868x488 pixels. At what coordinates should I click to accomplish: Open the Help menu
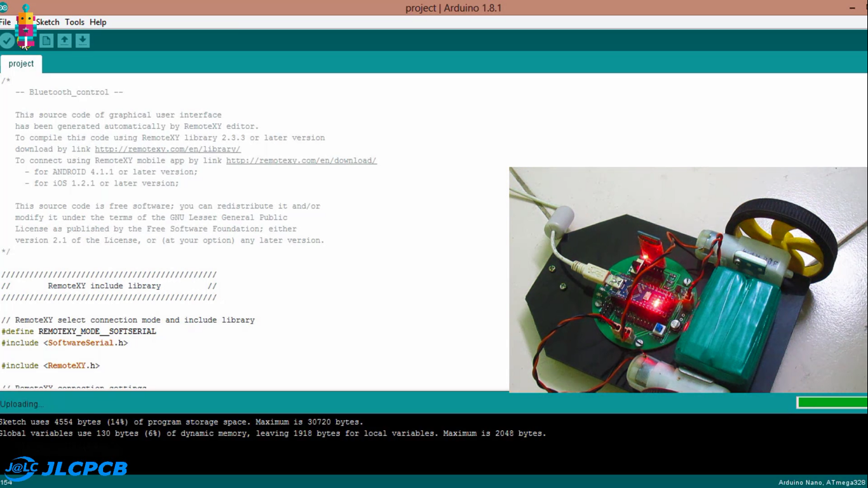pyautogui.click(x=98, y=22)
